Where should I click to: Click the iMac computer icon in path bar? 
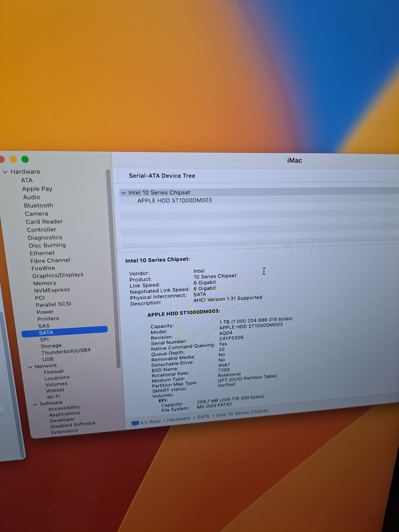(x=135, y=424)
